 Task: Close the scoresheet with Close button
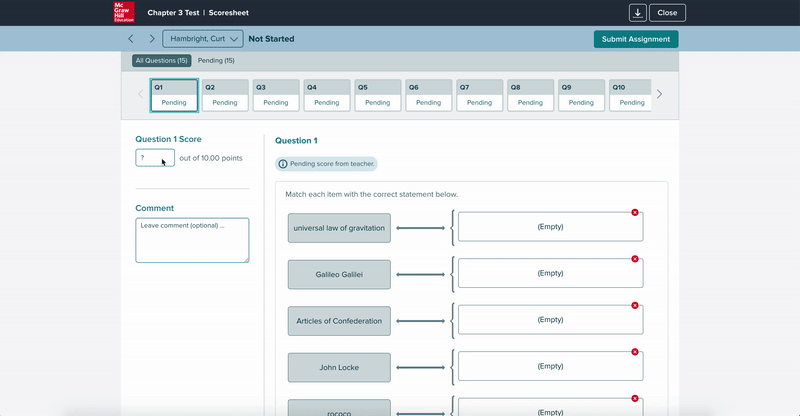click(x=667, y=13)
